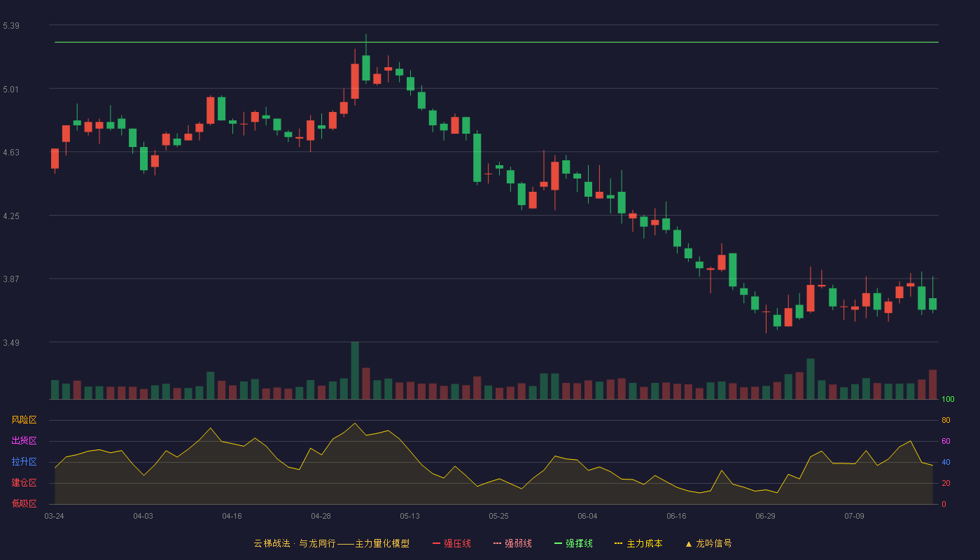Click the 07-09 date label
This screenshot has height=560, width=980.
854,516
